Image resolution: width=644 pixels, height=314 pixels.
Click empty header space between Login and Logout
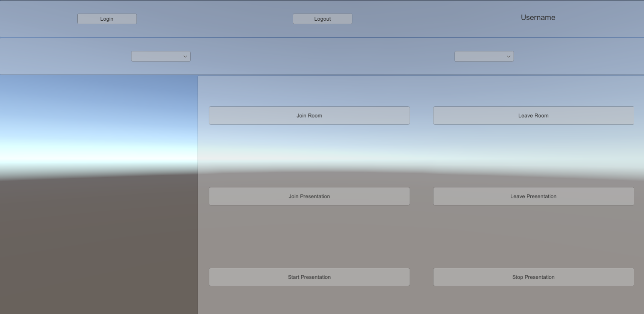click(214, 19)
